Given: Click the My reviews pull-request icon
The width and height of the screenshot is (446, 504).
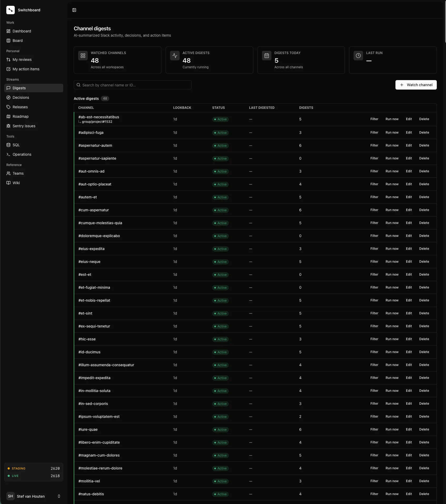Looking at the screenshot, I should pos(8,60).
